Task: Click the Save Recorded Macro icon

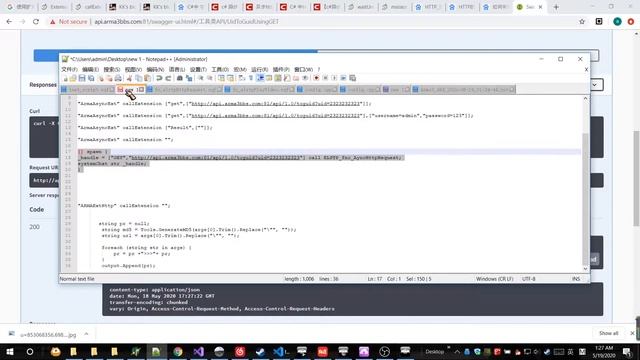Action: point(353,78)
